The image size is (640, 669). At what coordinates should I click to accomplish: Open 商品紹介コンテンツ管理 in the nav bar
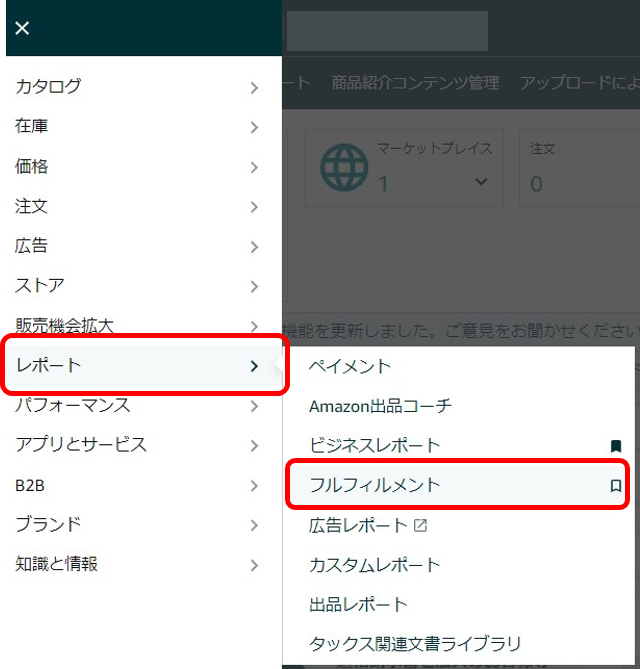pyautogui.click(x=416, y=83)
